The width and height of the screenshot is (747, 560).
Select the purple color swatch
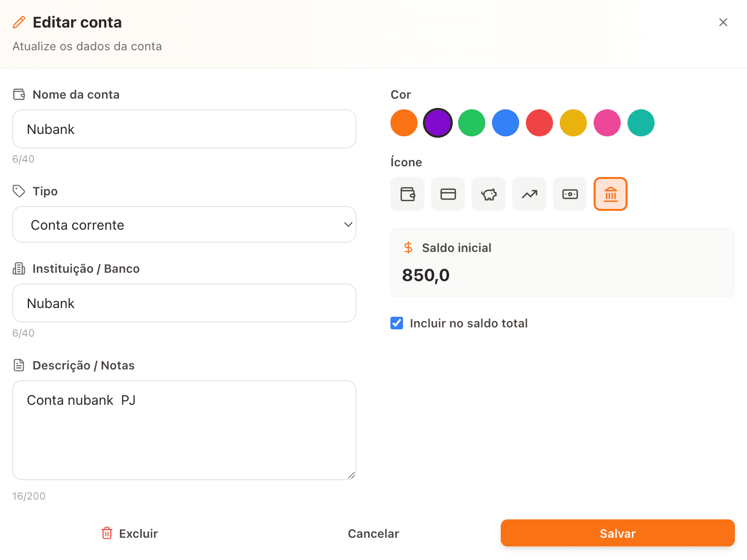pos(438,123)
